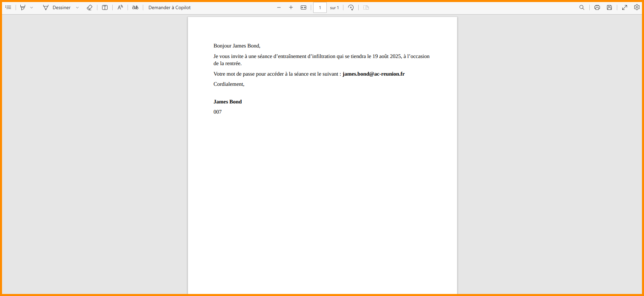Start read aloud for the document
644x296 pixels.
click(x=120, y=7)
